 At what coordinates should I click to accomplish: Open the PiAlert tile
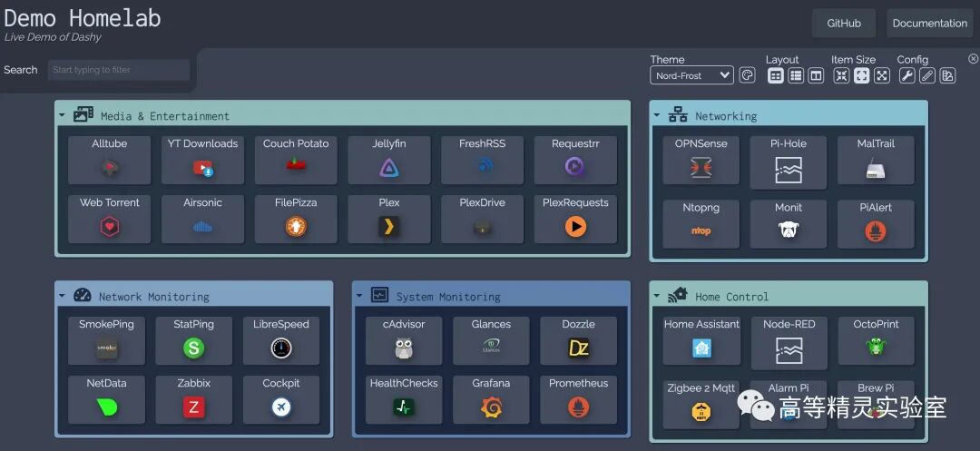pyautogui.click(x=876, y=223)
